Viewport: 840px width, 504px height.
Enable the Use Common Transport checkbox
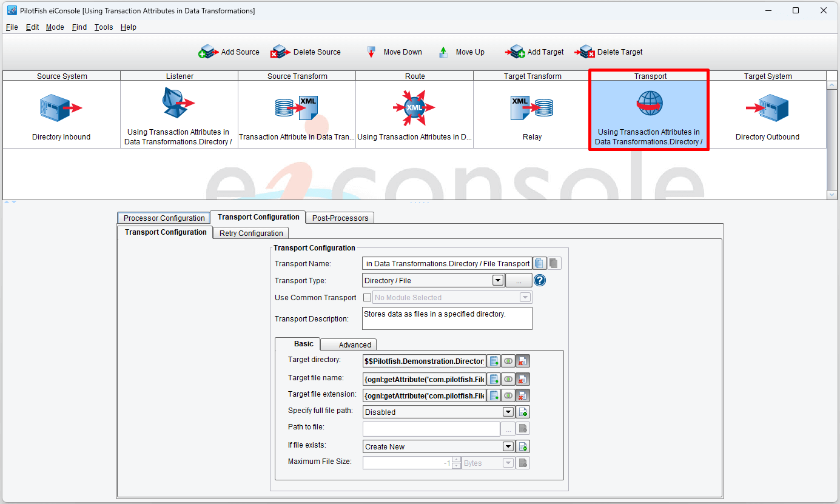[x=367, y=297]
